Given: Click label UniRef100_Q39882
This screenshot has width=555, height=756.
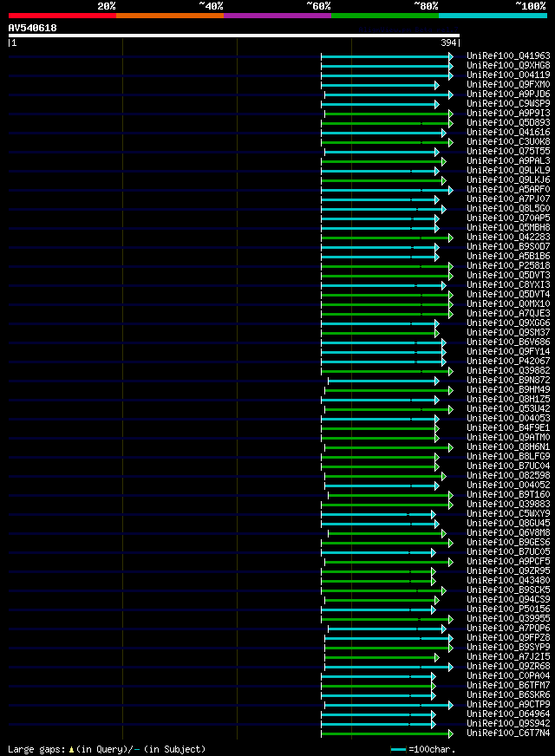Looking at the screenshot, I should click(x=508, y=371).
